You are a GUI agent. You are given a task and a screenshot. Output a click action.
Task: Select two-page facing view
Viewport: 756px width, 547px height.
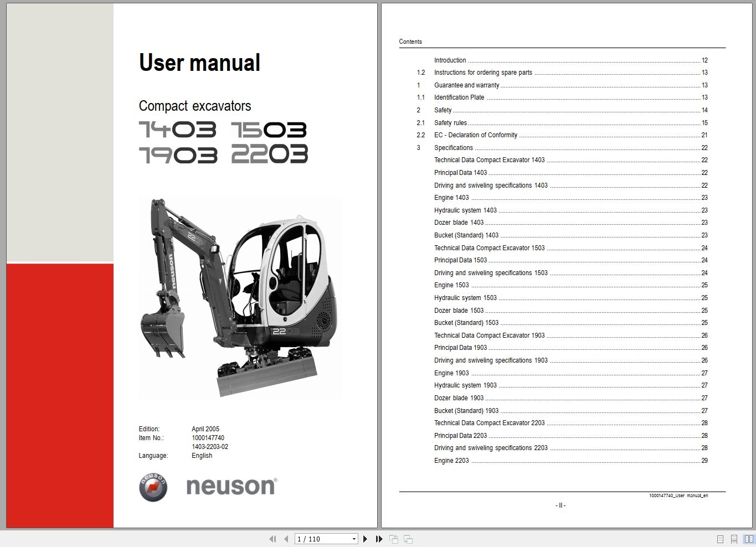point(748,539)
